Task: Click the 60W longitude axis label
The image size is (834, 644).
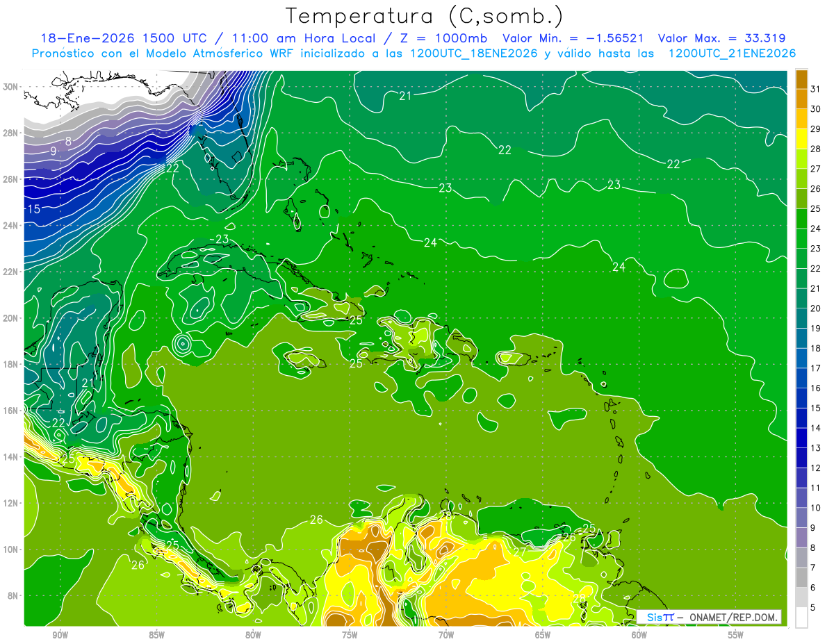Action: point(639,635)
